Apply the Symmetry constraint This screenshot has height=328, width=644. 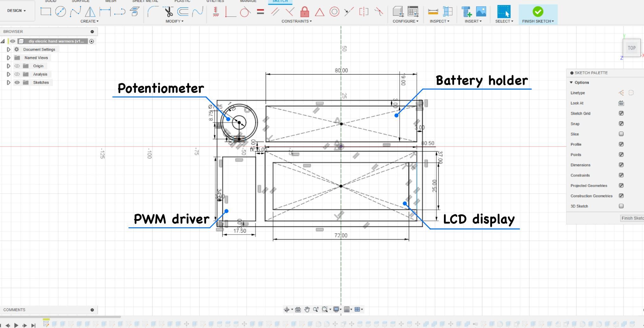364,12
